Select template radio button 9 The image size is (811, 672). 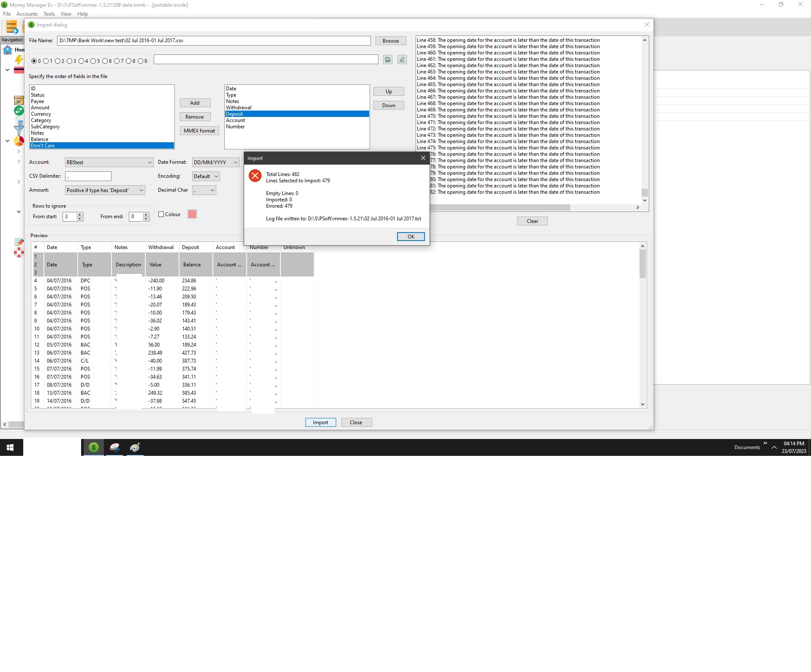[x=139, y=61]
